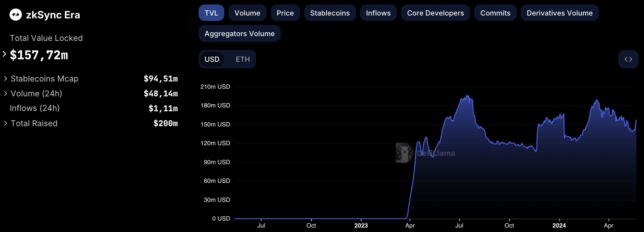Enable Derivatives Volume on chart

coord(559,13)
